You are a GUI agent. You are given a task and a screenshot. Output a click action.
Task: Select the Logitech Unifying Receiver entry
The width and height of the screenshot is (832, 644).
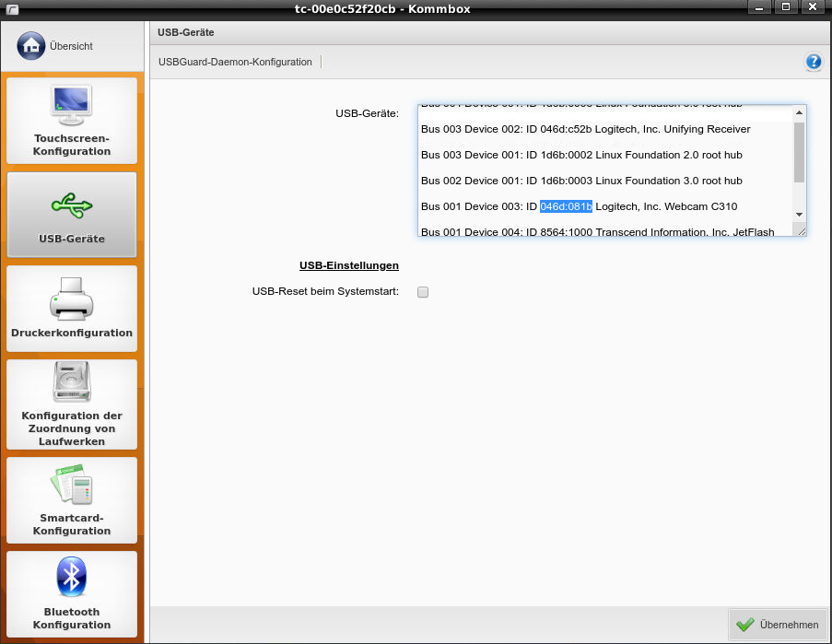pos(585,129)
